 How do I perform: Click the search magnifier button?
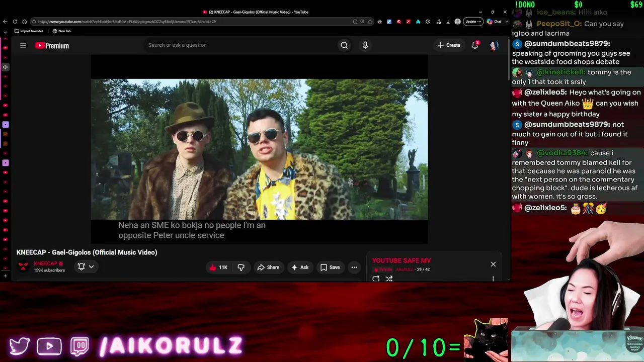(344, 45)
